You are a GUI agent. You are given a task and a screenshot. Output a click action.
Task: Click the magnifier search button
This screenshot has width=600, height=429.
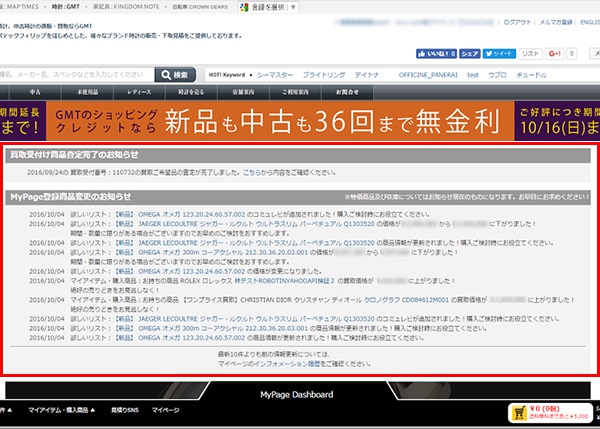[x=175, y=75]
